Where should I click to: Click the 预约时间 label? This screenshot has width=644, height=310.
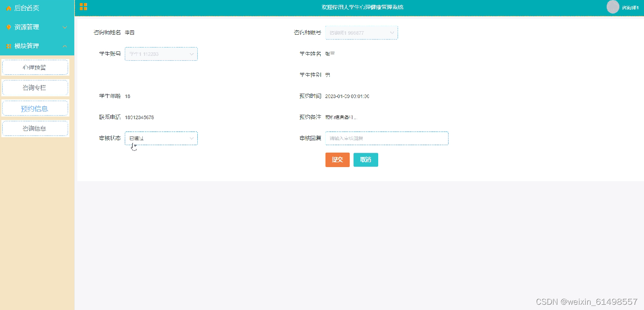pos(310,96)
